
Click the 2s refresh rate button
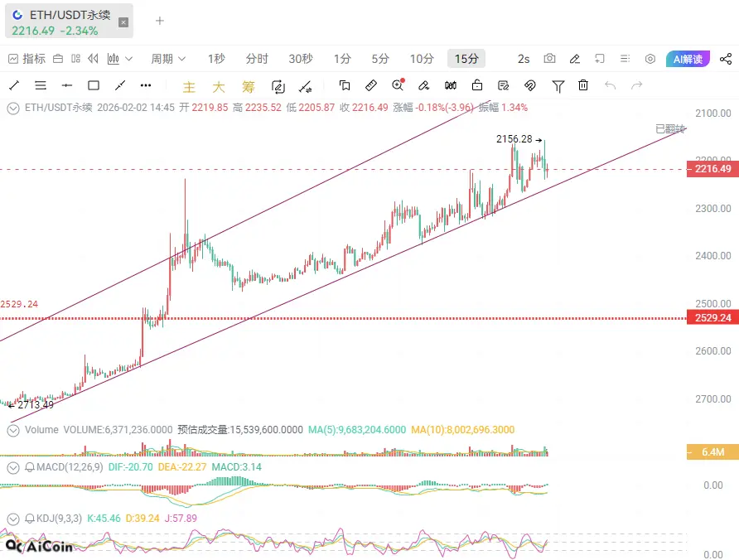coord(524,59)
